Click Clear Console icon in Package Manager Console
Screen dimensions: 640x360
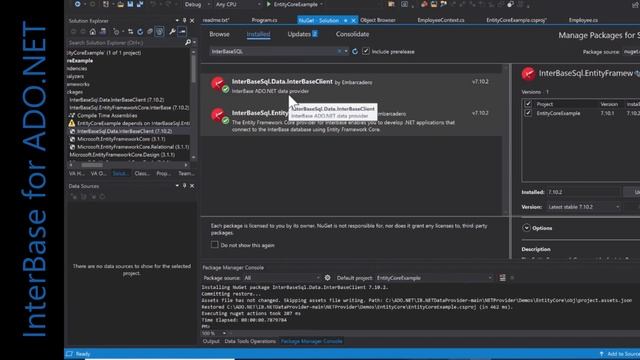[502, 278]
